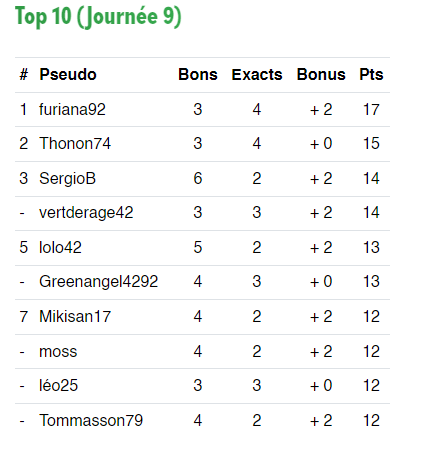
Task: Select the moss pseudo
Action: 58,352
